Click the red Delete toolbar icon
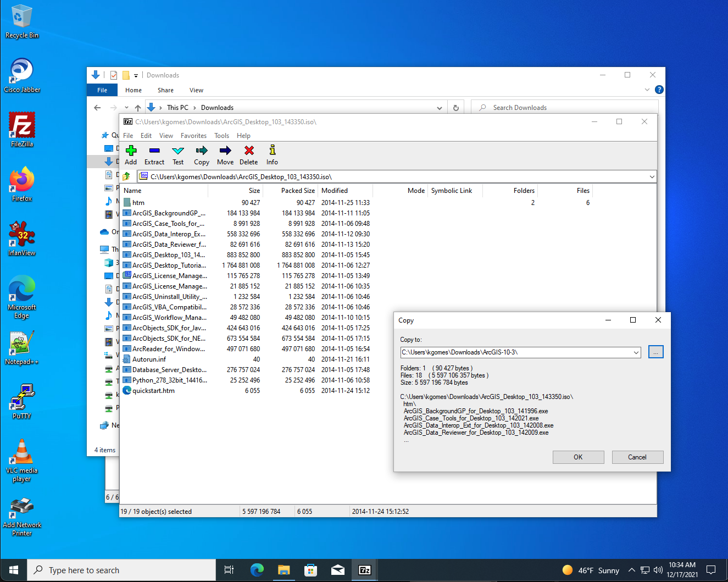This screenshot has height=582, width=728. pos(249,151)
